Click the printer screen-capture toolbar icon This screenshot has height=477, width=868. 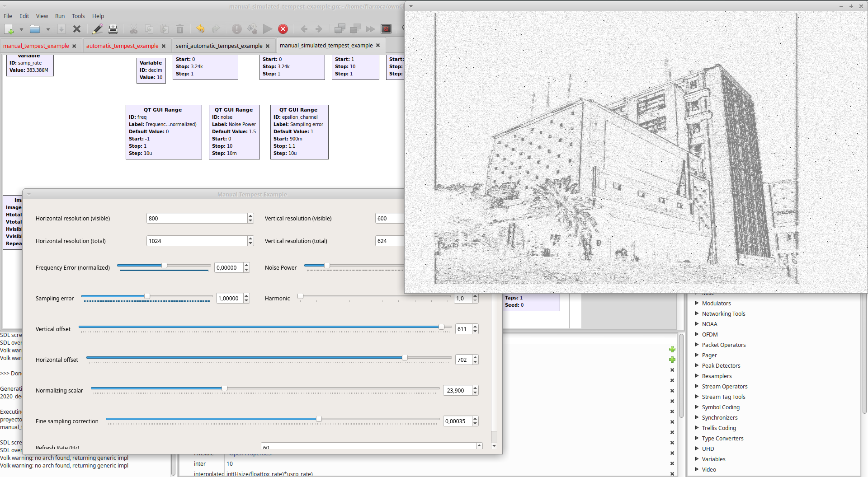[x=113, y=29]
